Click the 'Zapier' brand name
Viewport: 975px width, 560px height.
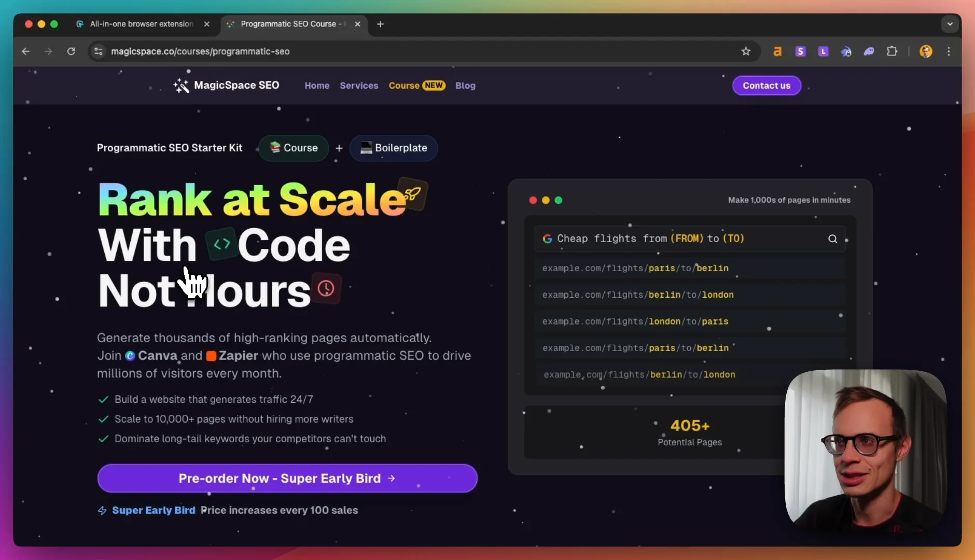[238, 356]
